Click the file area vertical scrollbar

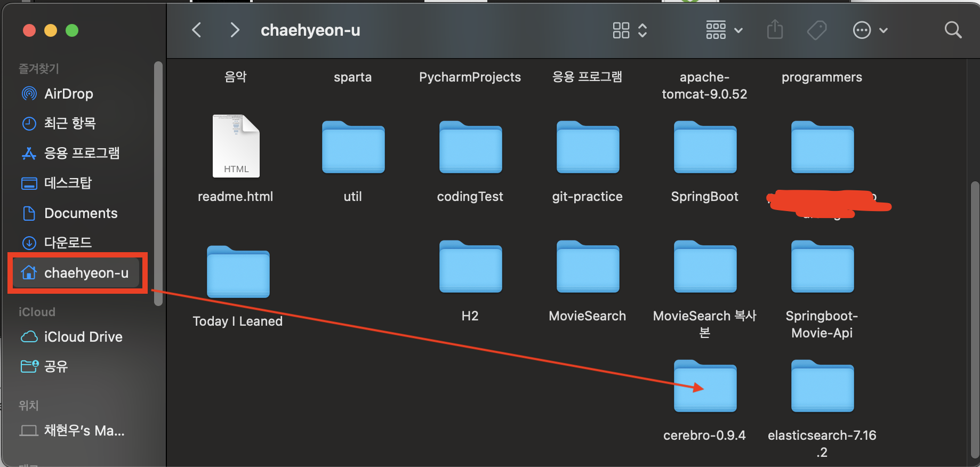click(975, 320)
